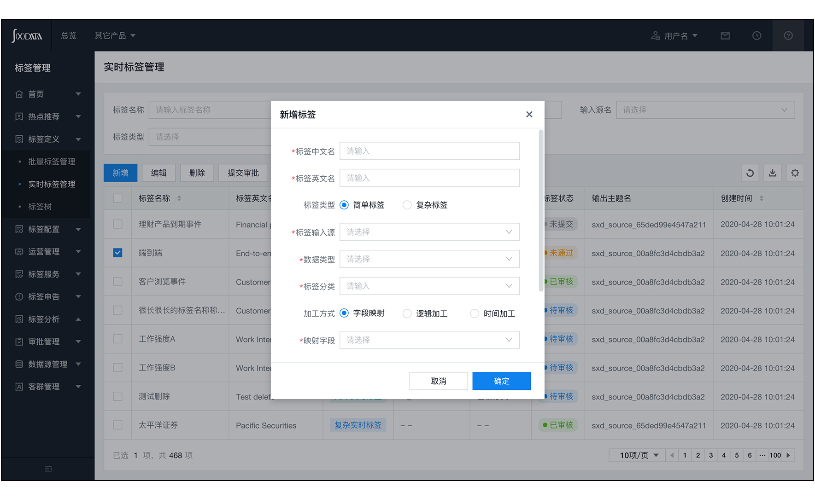815x504 pixels.
Task: Click 取消 to cancel the dialog
Action: tap(439, 381)
